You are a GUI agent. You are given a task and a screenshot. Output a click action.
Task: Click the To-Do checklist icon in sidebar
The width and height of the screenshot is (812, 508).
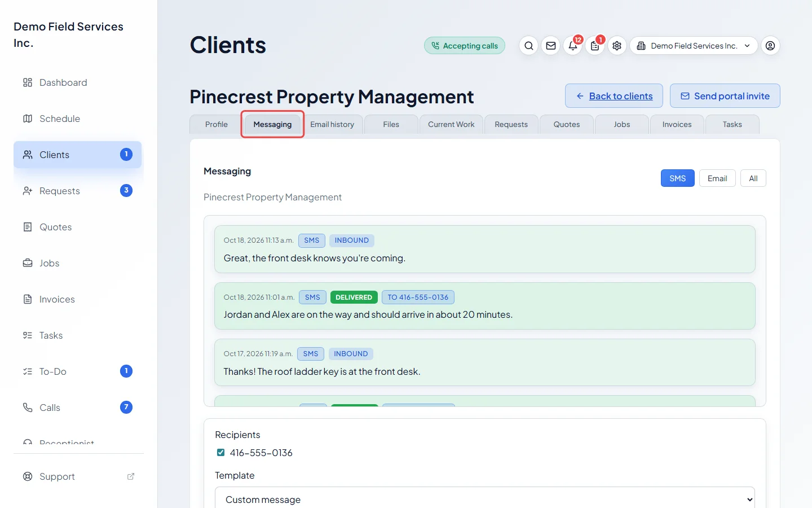click(x=28, y=371)
